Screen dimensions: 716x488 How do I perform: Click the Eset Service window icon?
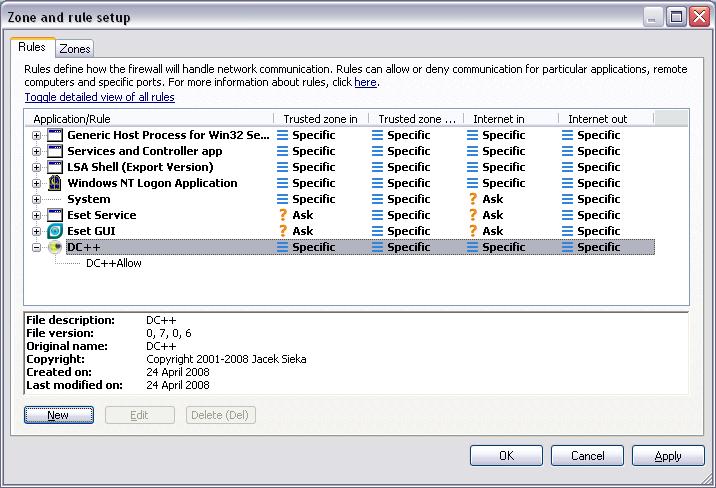point(55,215)
